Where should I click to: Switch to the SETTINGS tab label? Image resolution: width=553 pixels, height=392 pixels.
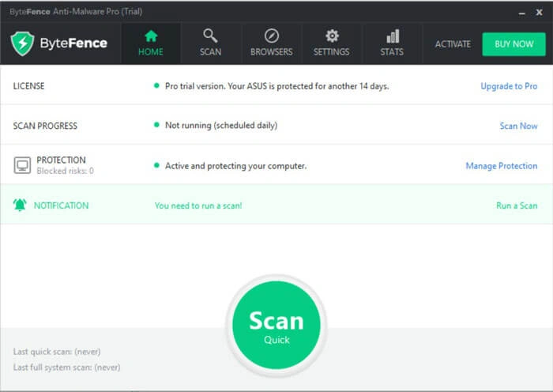tap(332, 52)
